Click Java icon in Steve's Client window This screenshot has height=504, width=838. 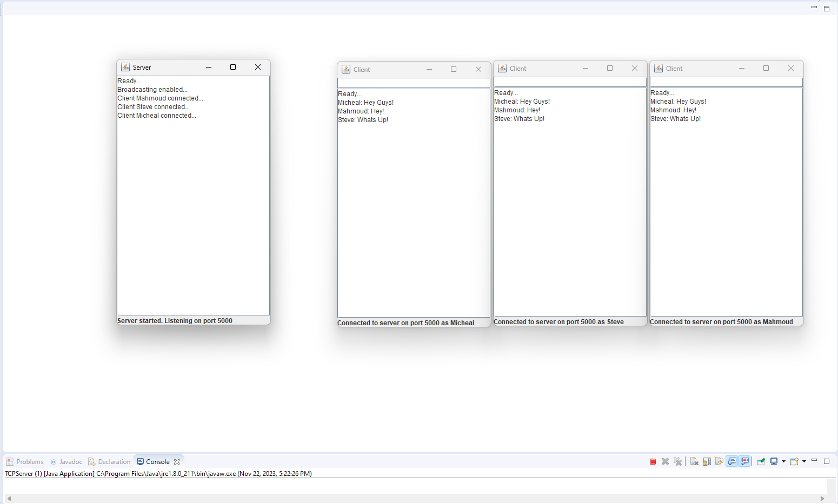point(502,68)
